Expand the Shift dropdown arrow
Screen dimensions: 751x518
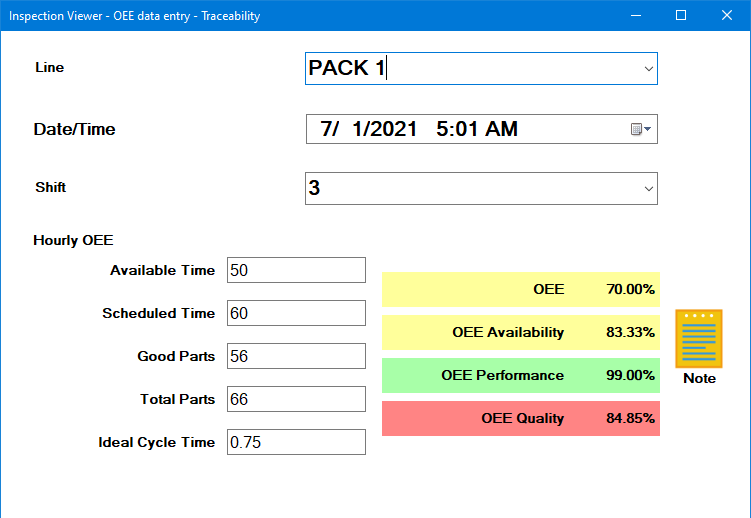648,188
